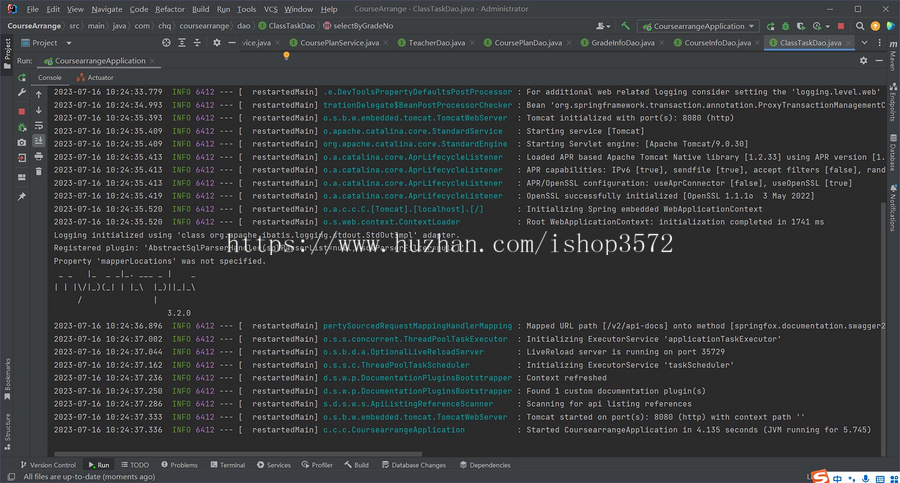Hide the Project panel with minus icon
The height and width of the screenshot is (483, 900).
click(232, 42)
